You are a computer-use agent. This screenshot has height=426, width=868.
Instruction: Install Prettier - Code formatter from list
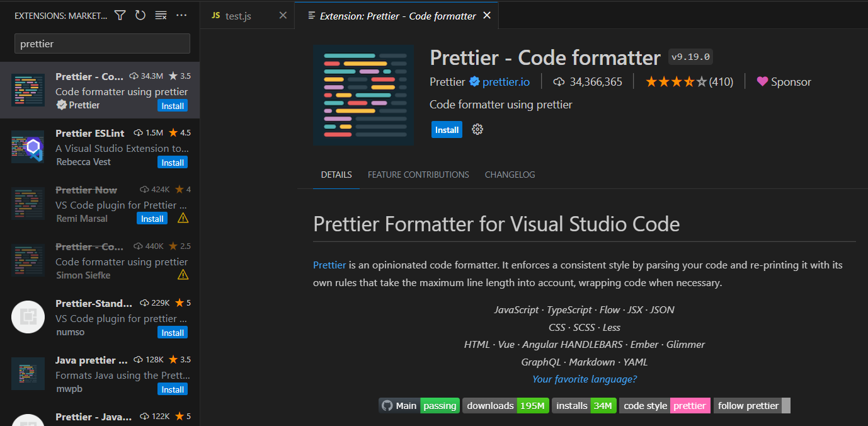[173, 106]
